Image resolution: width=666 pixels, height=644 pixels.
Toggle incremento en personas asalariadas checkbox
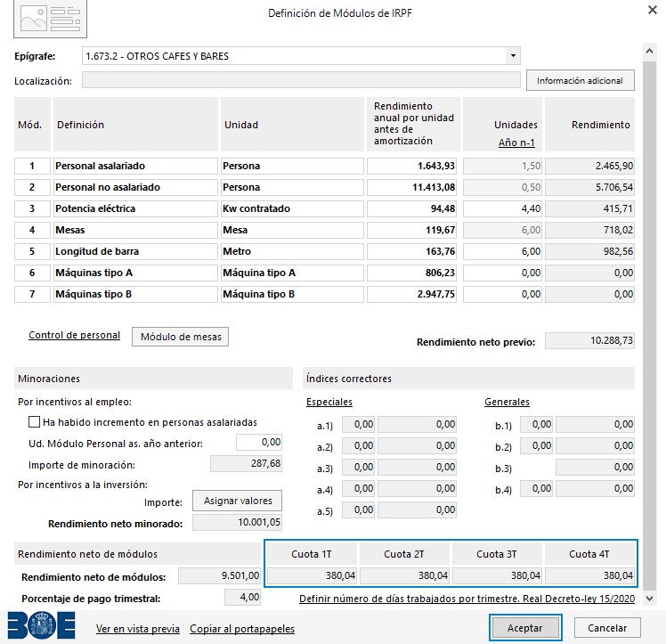34,422
